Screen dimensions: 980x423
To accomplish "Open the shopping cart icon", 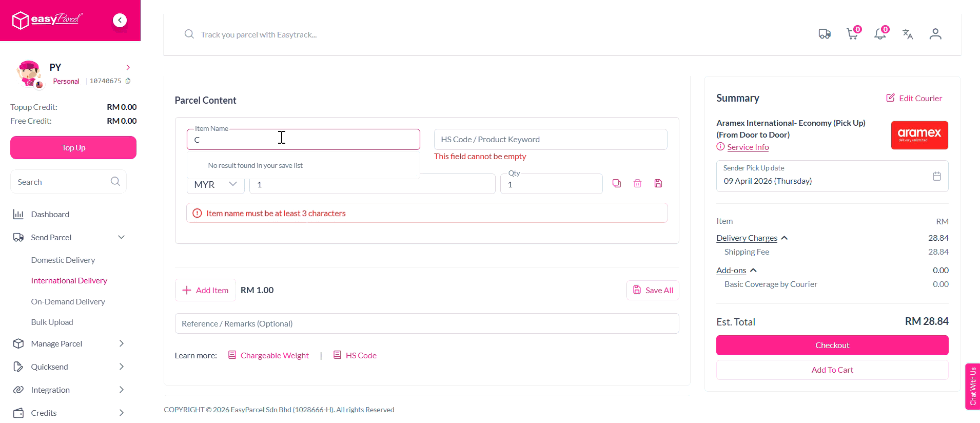I will coord(852,34).
